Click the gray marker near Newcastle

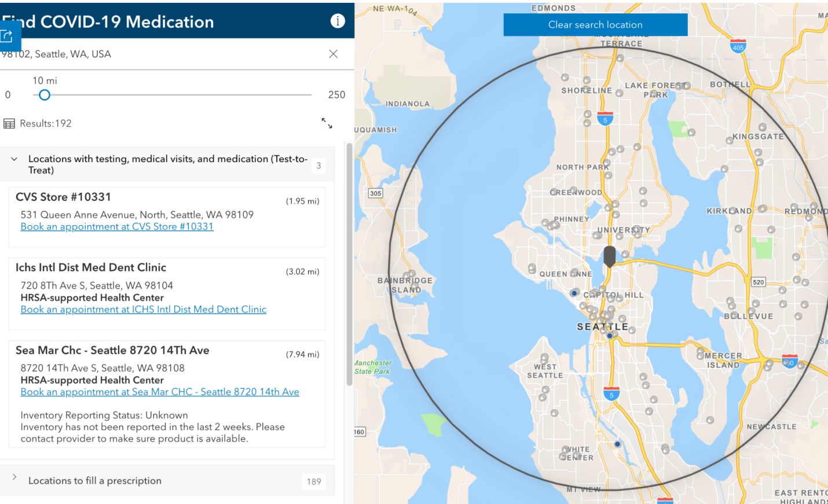click(x=710, y=420)
